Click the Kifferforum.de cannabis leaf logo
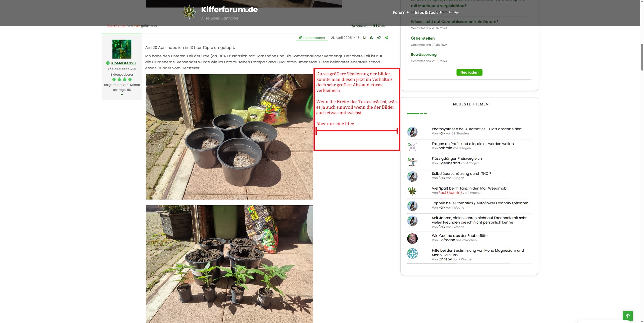This screenshot has height=323, width=644. tap(189, 12)
